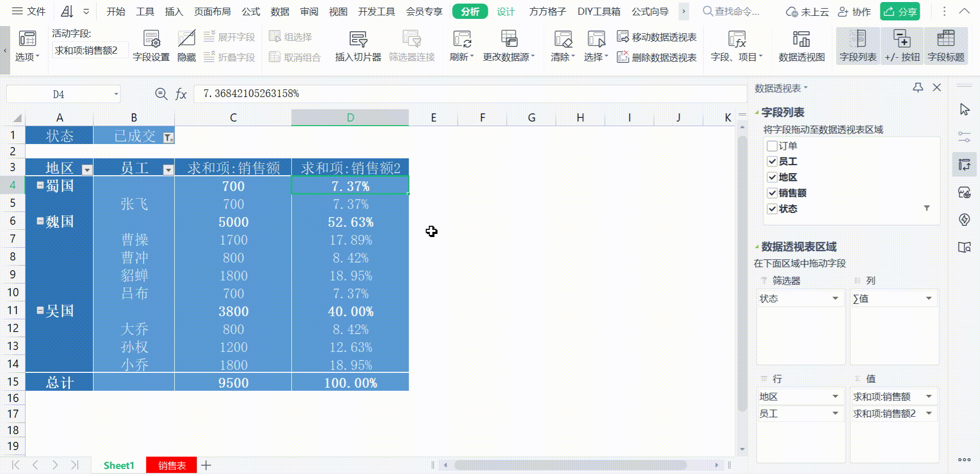Collapse the 魏国 group in the pivot table
This screenshot has height=474, width=980.
click(x=40, y=221)
